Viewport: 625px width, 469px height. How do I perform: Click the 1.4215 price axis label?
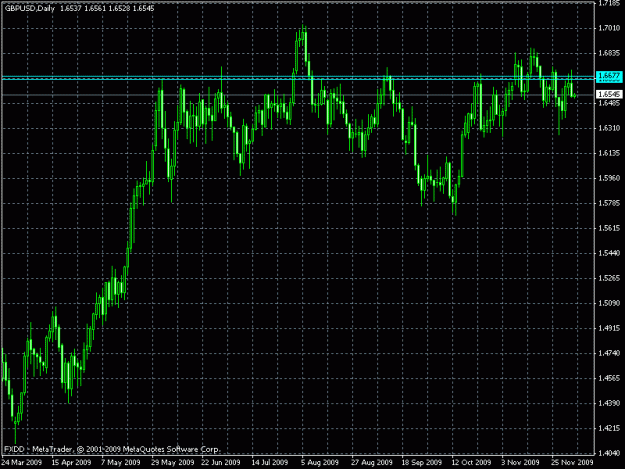tap(610, 428)
